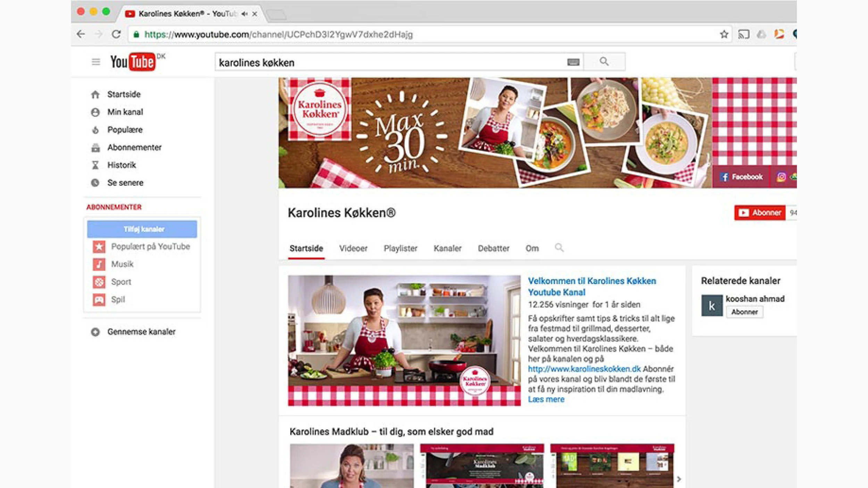Open second Madklub video thumbnail
The width and height of the screenshot is (868, 488).
[x=482, y=466]
